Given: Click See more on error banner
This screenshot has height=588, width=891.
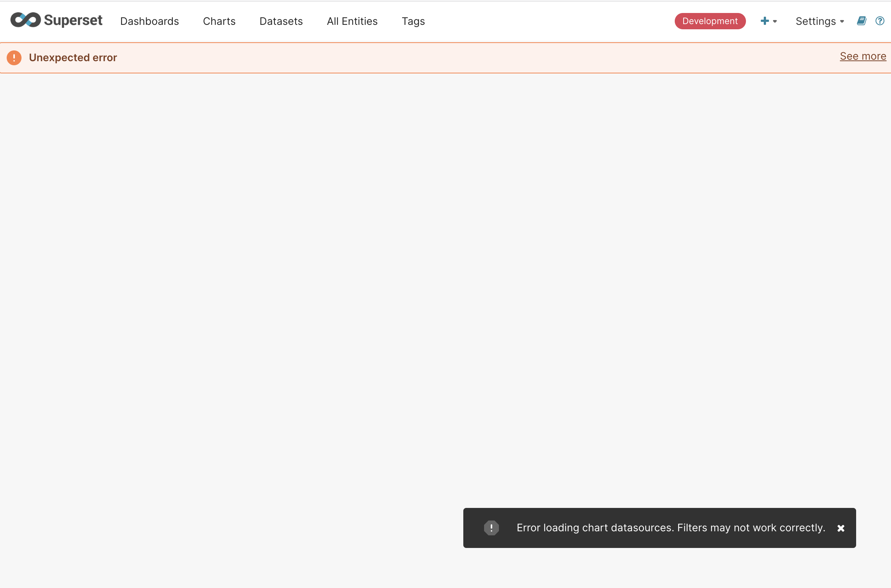Looking at the screenshot, I should (x=863, y=56).
